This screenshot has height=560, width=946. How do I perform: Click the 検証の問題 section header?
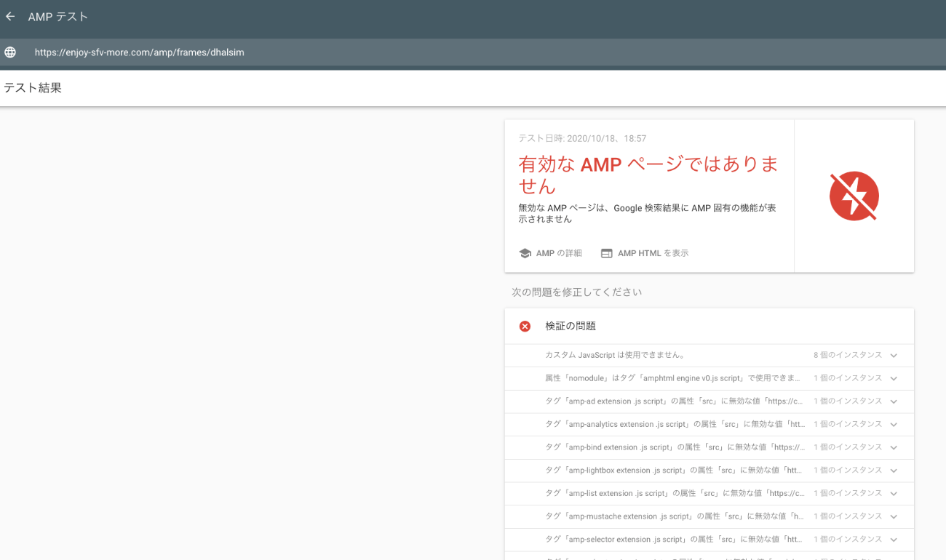pos(571,326)
